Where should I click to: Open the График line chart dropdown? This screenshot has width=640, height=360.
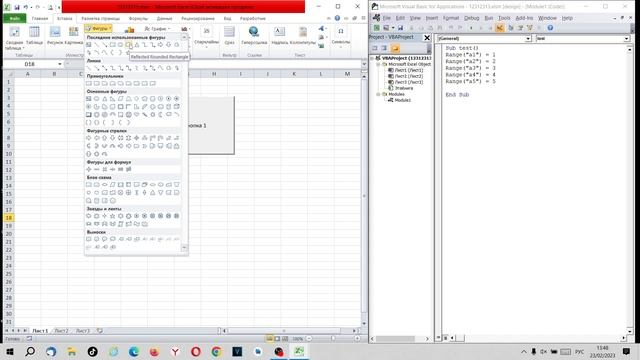(x=158, y=29)
